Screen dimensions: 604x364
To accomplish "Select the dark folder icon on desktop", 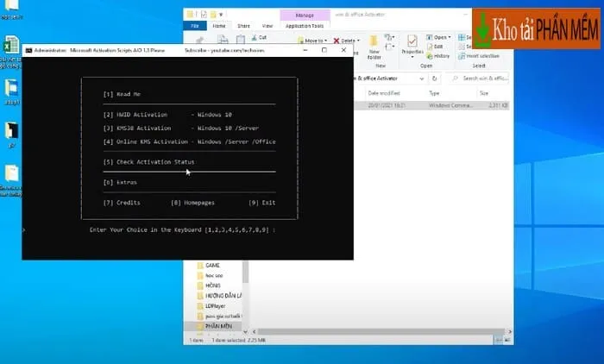I will click(x=11, y=131).
